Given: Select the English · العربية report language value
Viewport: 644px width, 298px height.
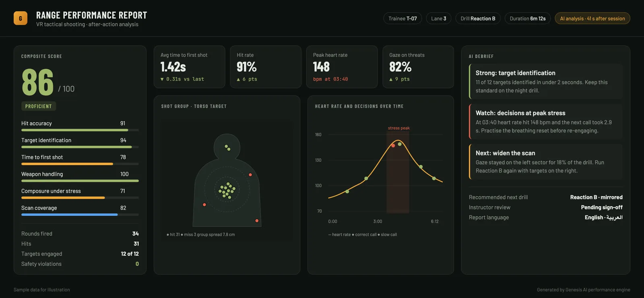Looking at the screenshot, I should (604, 217).
